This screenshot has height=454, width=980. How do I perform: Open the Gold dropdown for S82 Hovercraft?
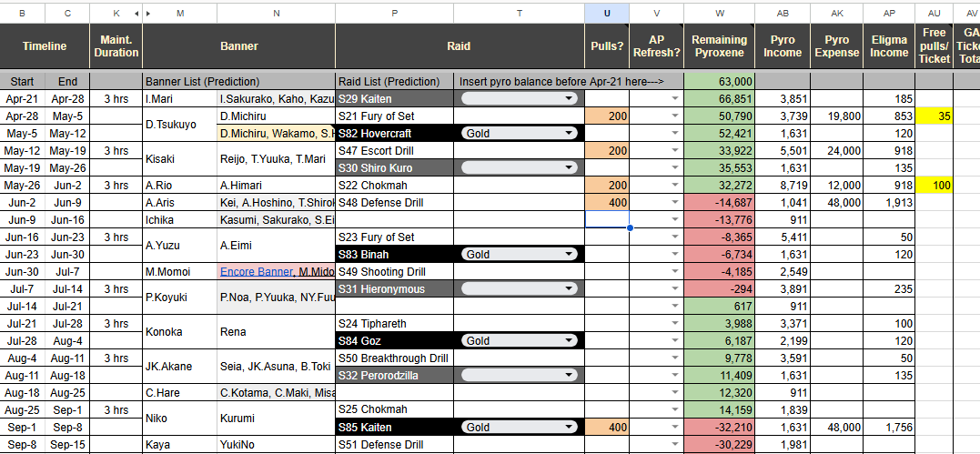coord(519,133)
